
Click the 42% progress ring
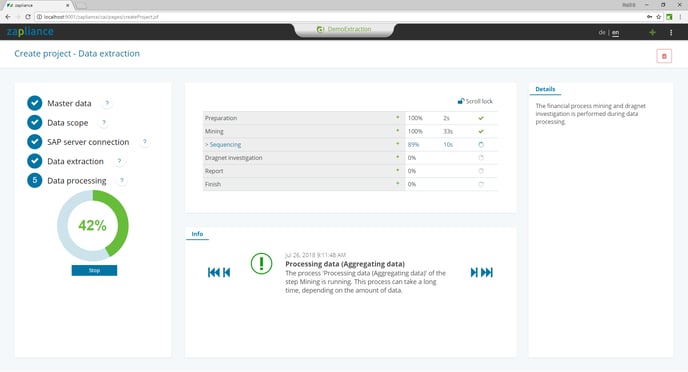coord(93,225)
